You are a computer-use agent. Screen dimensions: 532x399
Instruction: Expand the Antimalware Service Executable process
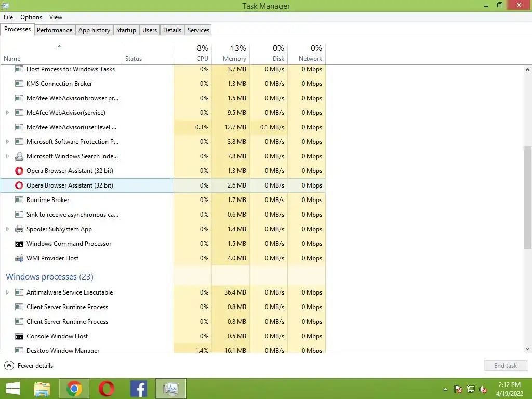click(7, 292)
